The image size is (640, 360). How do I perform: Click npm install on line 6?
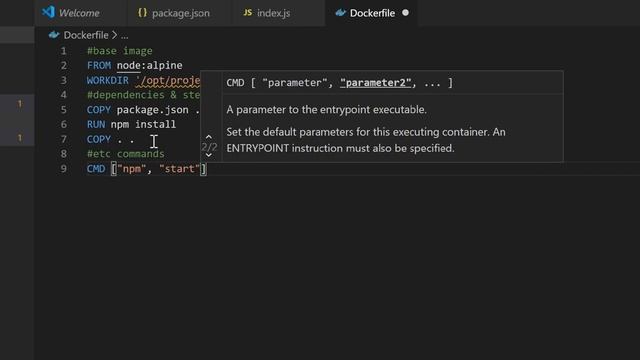click(x=143, y=124)
